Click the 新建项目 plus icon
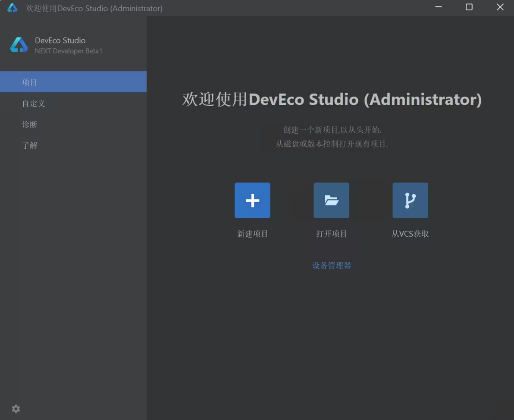Image resolution: width=514 pixels, height=420 pixels. [252, 201]
